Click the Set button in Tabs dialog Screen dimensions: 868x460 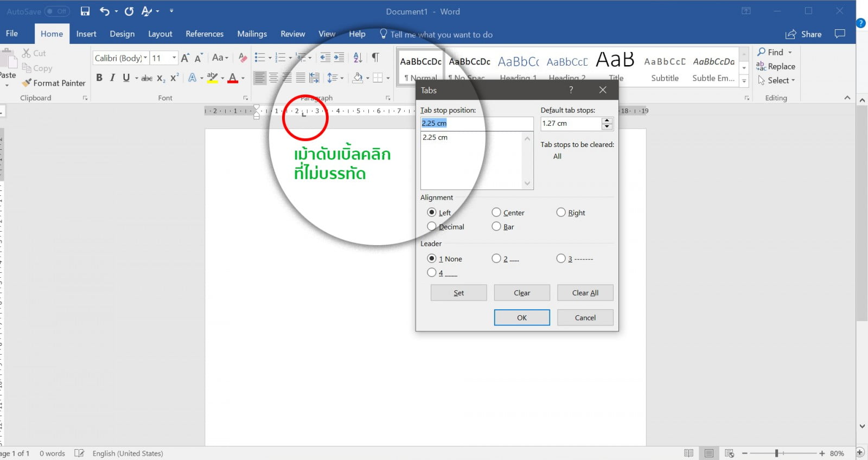(x=458, y=293)
